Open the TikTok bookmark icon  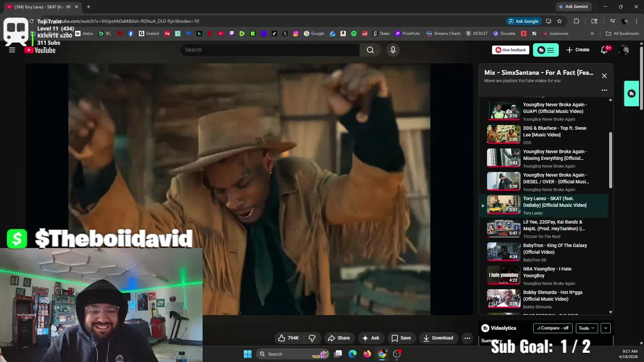tap(274, 34)
